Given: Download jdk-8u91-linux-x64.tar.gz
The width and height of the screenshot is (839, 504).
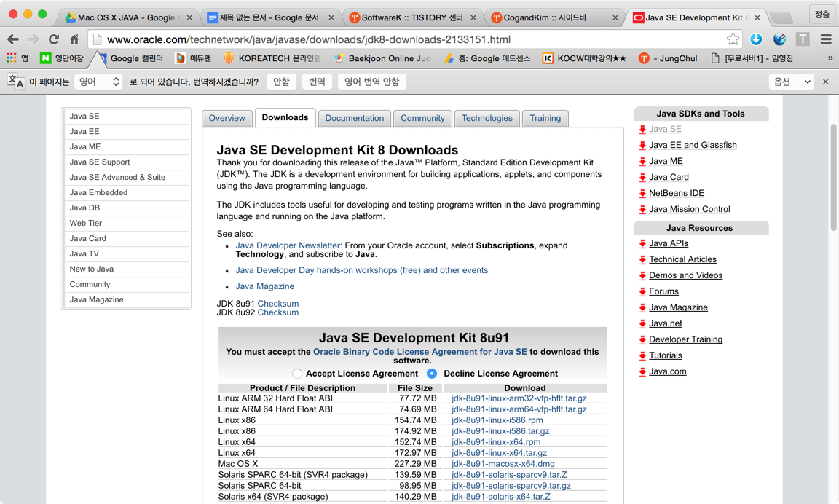Looking at the screenshot, I should pos(499,452).
